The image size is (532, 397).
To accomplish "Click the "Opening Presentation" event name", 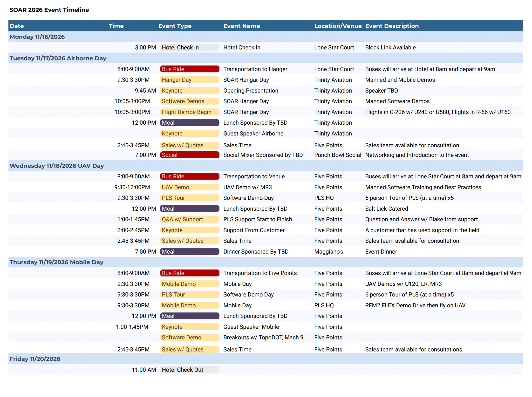I will 251,91.
